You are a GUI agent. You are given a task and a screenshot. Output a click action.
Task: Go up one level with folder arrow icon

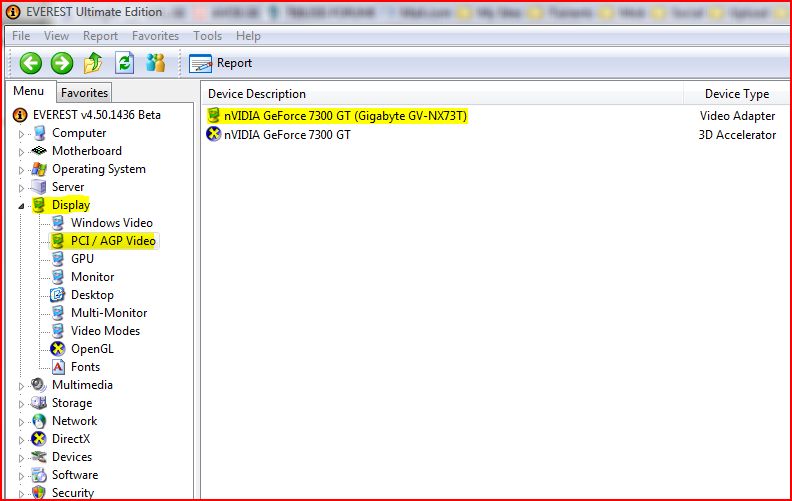[x=93, y=63]
